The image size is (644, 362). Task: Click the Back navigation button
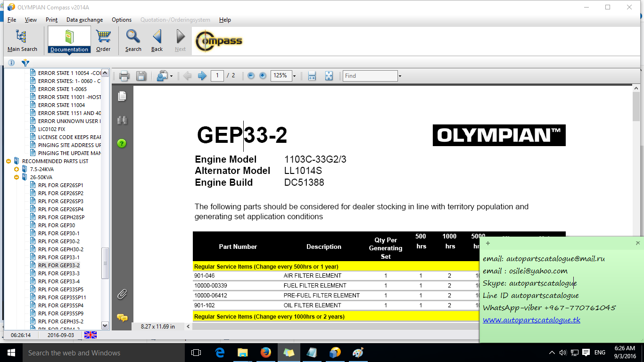pyautogui.click(x=157, y=40)
